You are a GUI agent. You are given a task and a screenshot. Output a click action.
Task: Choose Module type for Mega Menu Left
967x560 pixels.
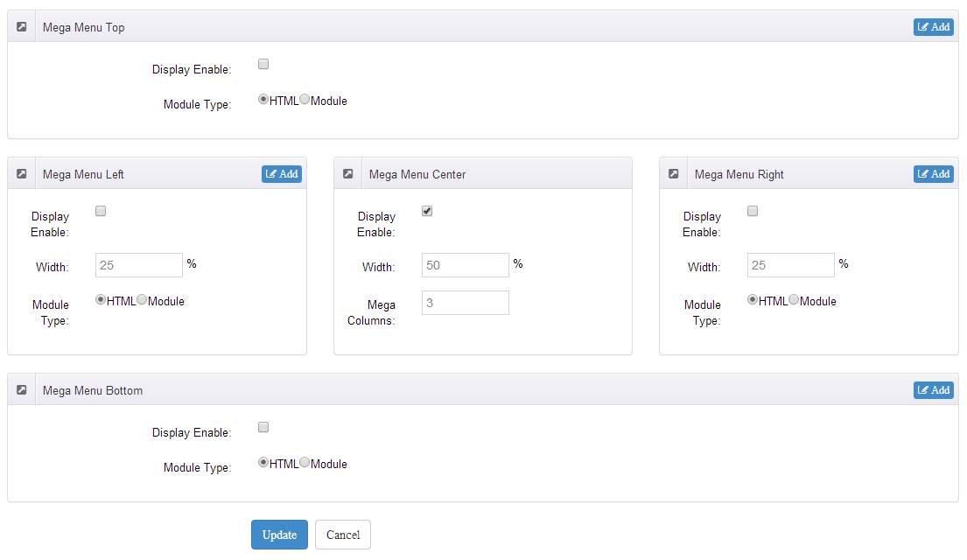(x=142, y=300)
